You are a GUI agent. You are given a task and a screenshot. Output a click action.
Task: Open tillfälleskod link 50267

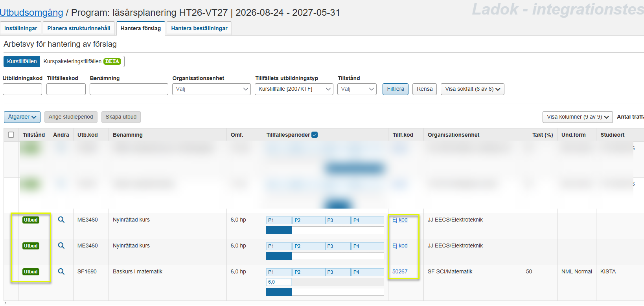pos(400,272)
